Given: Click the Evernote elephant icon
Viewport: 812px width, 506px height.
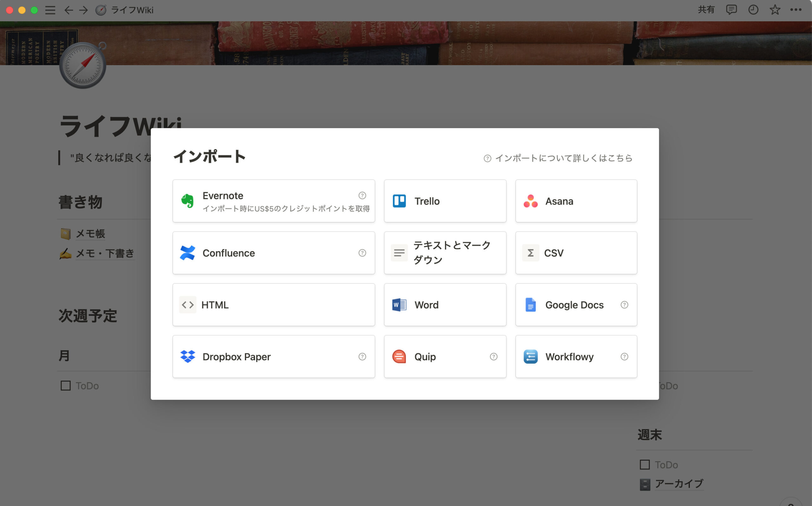Looking at the screenshot, I should (x=187, y=201).
